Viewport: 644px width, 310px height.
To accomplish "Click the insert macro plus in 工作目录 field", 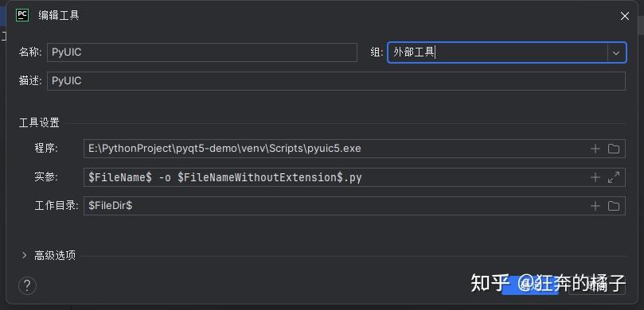I will coord(595,206).
